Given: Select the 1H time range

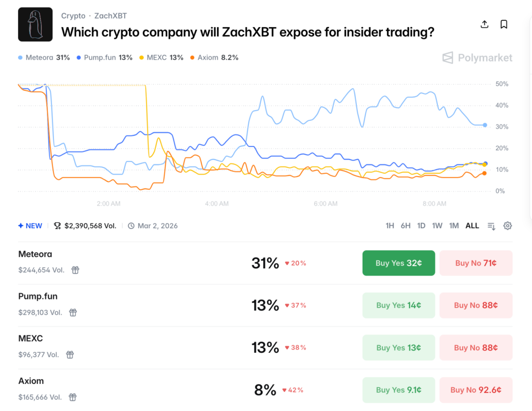Looking at the screenshot, I should pos(390,226).
